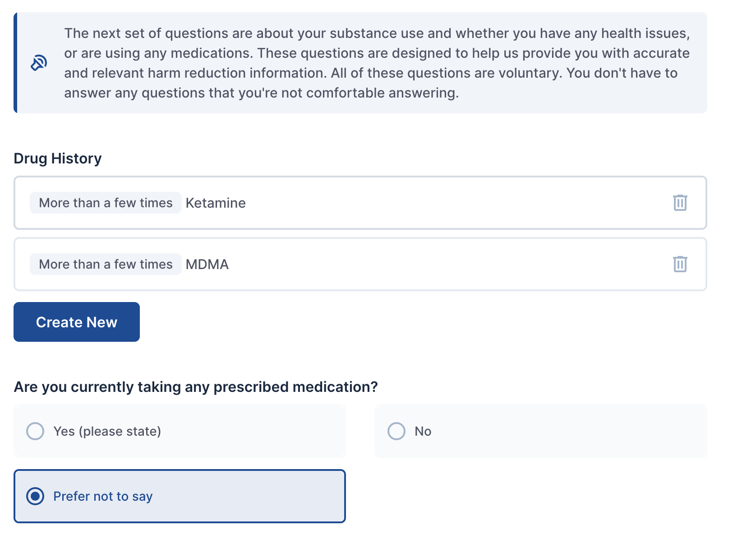Click the prescribed medication question label

[x=196, y=387]
